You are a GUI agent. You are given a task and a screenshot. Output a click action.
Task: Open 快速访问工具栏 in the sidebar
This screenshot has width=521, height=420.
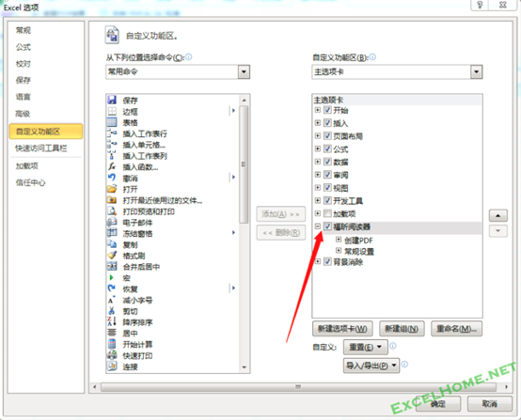coord(41,148)
